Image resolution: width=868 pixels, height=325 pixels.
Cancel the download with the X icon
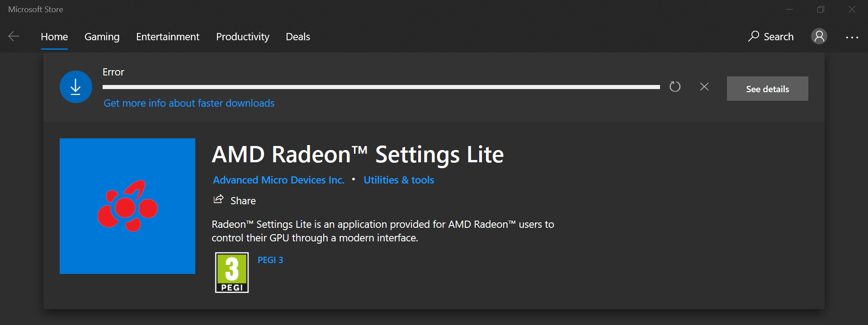[x=704, y=86]
